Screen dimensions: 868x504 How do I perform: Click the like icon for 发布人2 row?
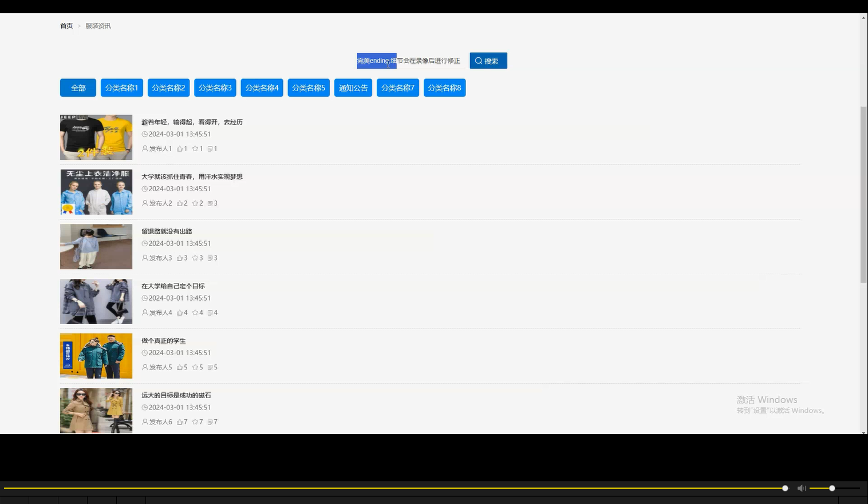(180, 203)
